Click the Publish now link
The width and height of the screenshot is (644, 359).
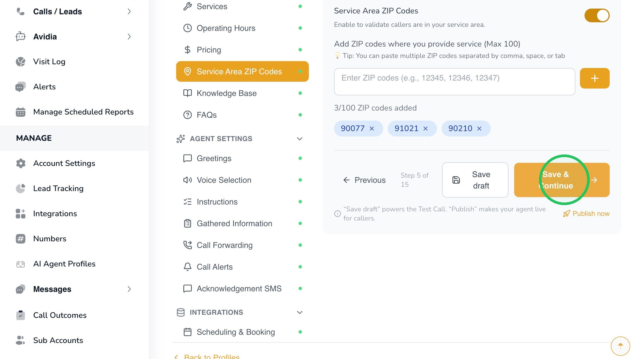(586, 214)
